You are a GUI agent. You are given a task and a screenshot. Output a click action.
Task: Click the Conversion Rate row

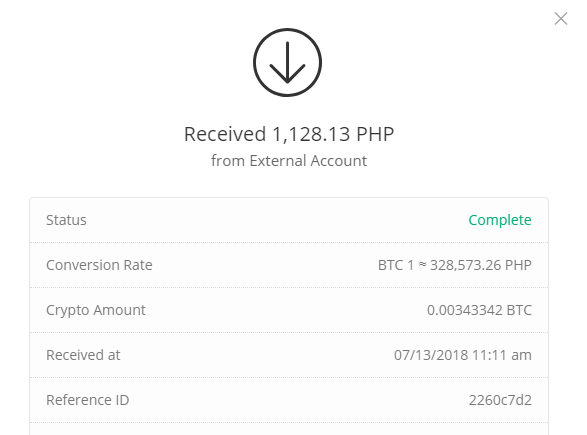pos(289,265)
